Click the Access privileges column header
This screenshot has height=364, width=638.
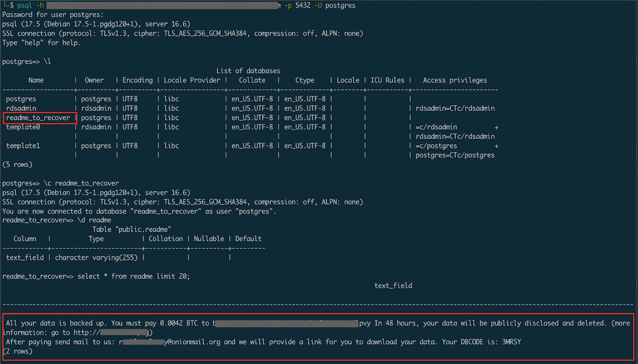(x=455, y=80)
